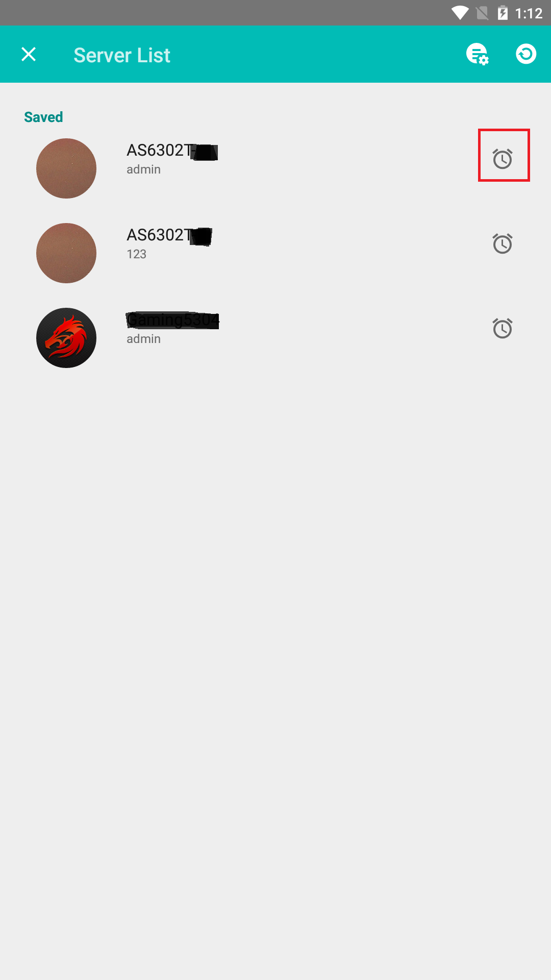Tap the Wi-Fi status icon
Image resolution: width=551 pixels, height=980 pixels.
click(x=460, y=13)
